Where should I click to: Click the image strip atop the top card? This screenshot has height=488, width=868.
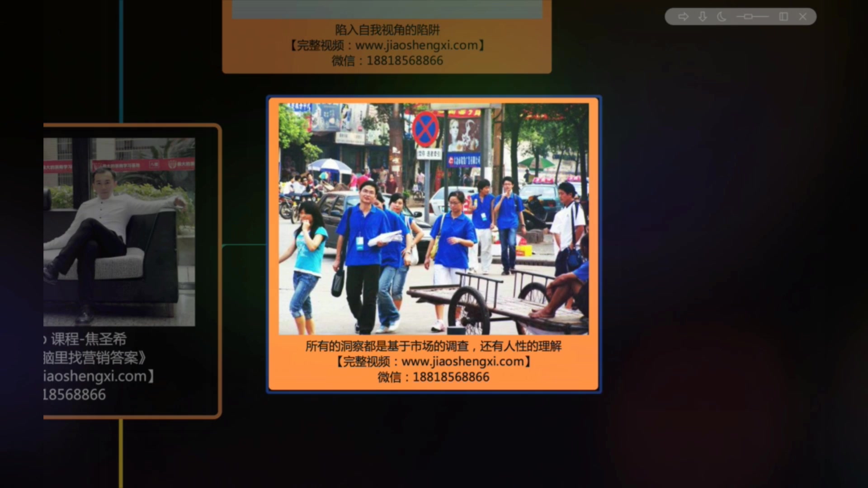click(x=387, y=9)
